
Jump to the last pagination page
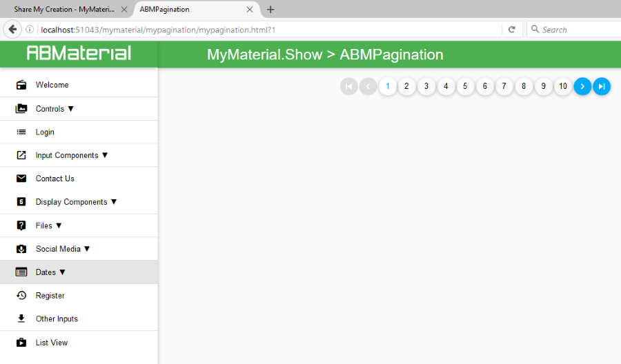[x=602, y=86]
